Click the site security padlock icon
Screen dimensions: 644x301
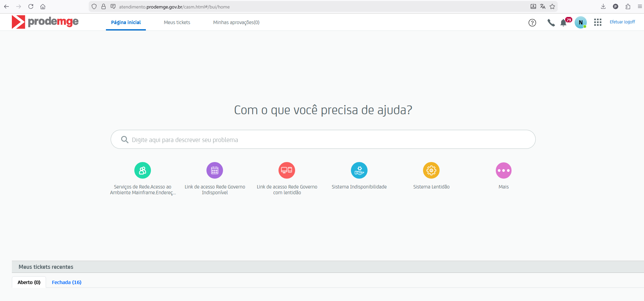point(104,6)
